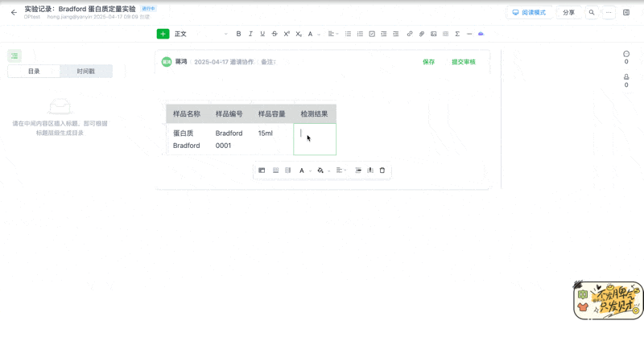Toggle italic text formatting
The height and width of the screenshot is (337, 644).
(250, 34)
